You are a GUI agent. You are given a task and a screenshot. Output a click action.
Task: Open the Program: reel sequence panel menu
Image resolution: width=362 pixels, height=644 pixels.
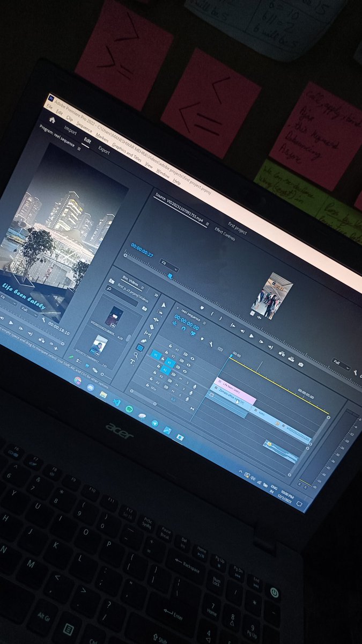pyautogui.click(x=79, y=148)
